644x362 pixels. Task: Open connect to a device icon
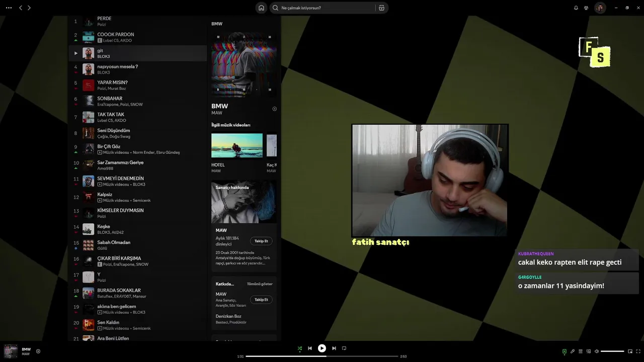[589, 351]
